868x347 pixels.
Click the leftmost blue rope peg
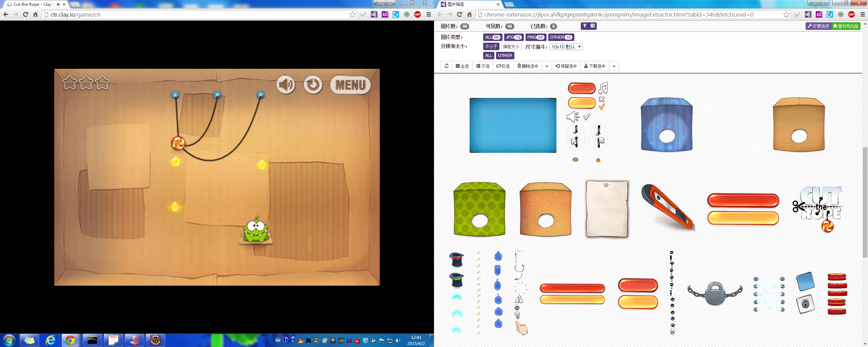point(175,95)
